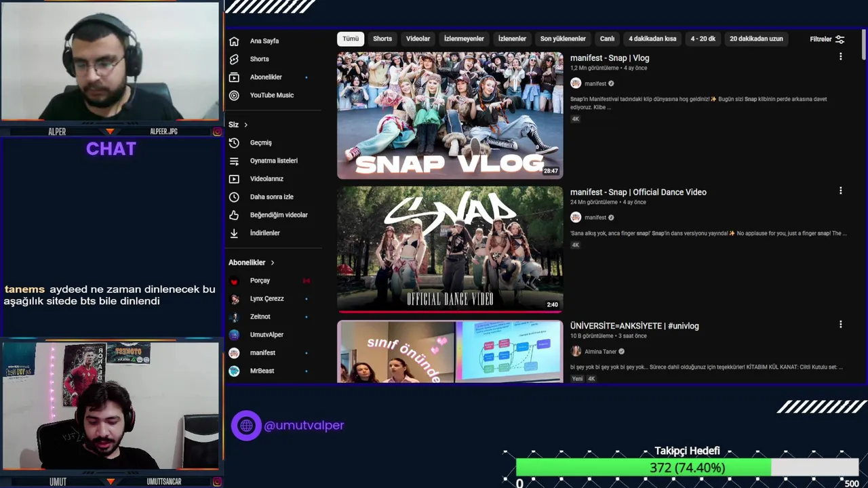Screen dimensions: 868x488
Task: Open the Videolarınız icon
Action: point(234,179)
